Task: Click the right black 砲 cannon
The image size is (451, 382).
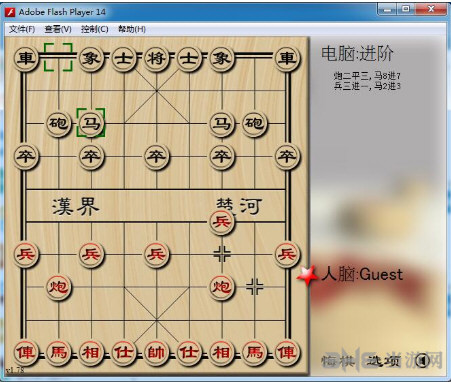Action: [254, 124]
